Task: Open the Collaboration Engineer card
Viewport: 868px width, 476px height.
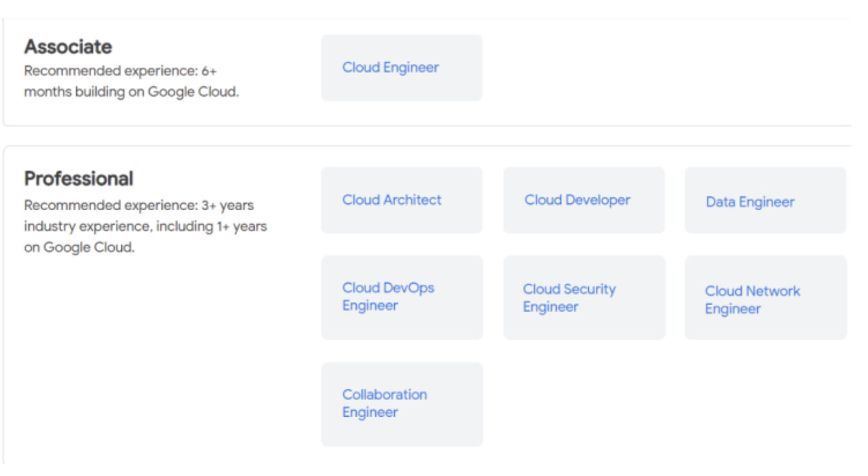Action: [x=402, y=404]
